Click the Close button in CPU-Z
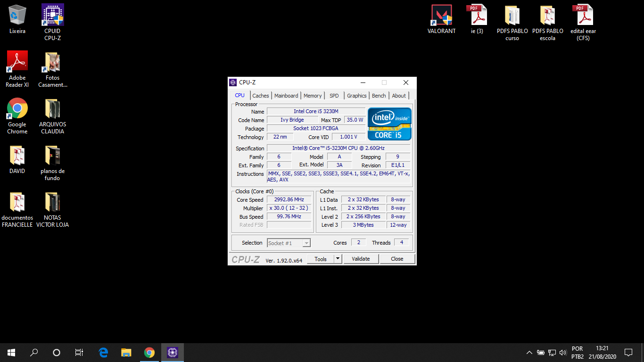Viewport: 644px width, 362px height. [397, 259]
